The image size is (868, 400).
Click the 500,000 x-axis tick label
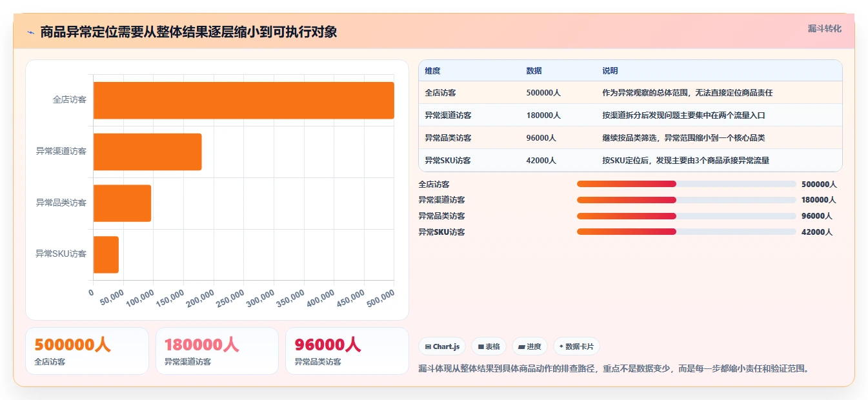pos(379,298)
